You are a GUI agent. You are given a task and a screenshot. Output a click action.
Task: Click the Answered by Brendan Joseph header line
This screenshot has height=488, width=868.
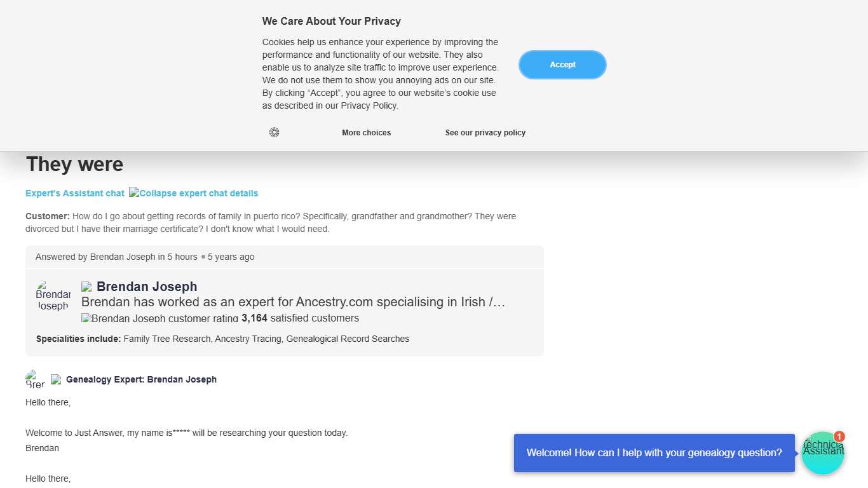click(145, 257)
